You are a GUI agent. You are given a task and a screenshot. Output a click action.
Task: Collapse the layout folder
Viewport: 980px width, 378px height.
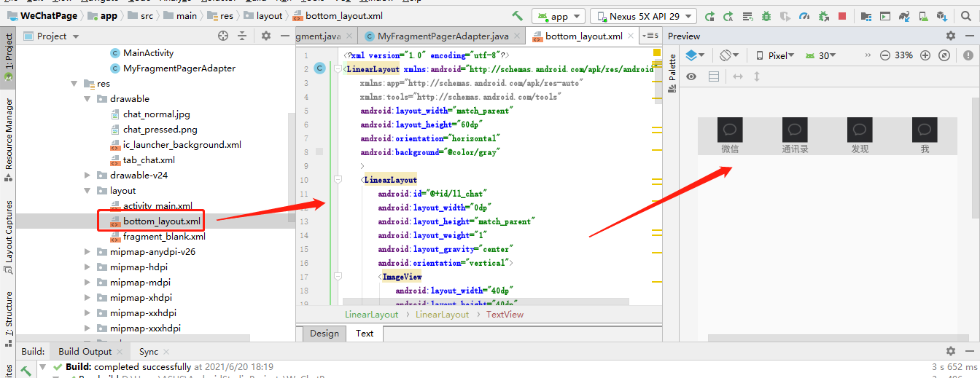pyautogui.click(x=87, y=191)
